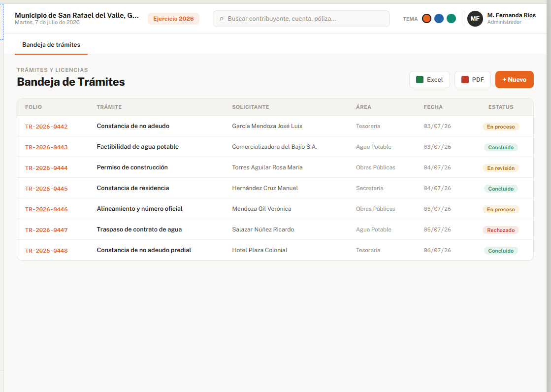
Task: Open the Bandeja de trámites tab
Action: click(51, 45)
